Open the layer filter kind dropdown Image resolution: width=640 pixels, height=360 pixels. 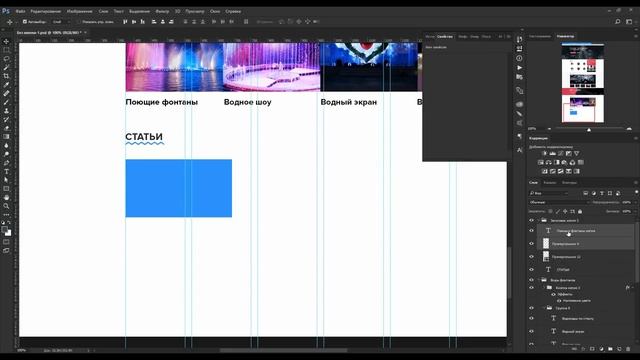549,193
